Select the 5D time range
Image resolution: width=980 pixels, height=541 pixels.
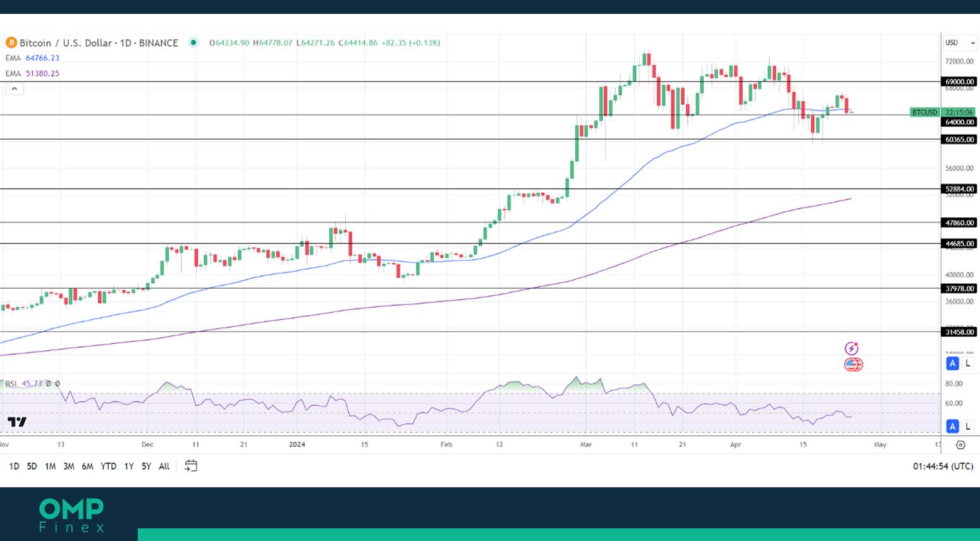(x=32, y=466)
